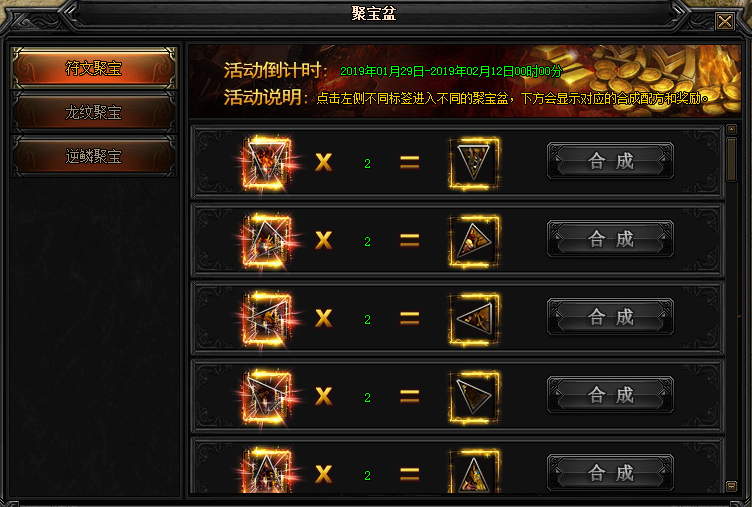Screen dimensions: 752x507
Task: Switch to the 符文聚宝 tab
Action: coord(94,68)
